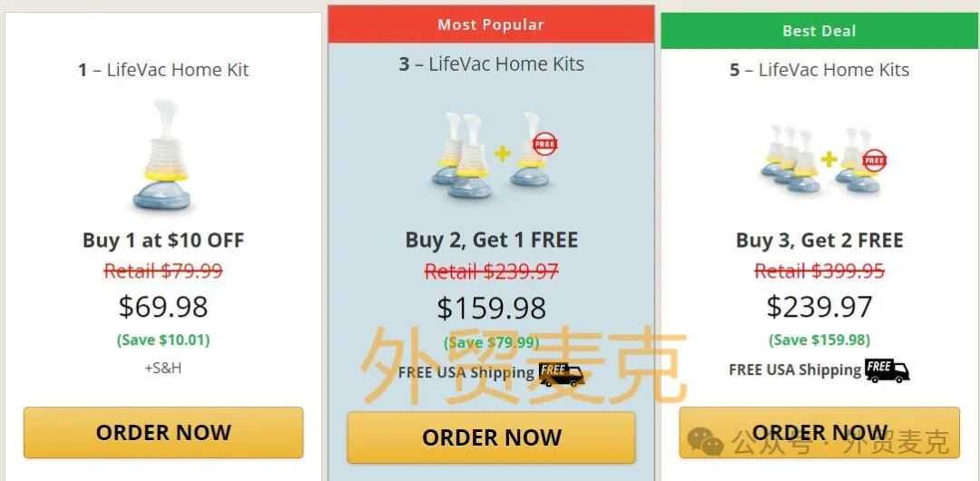The image size is (980, 481).
Task: Click the 1 – LifeVac Home Kit title
Action: pos(163,70)
